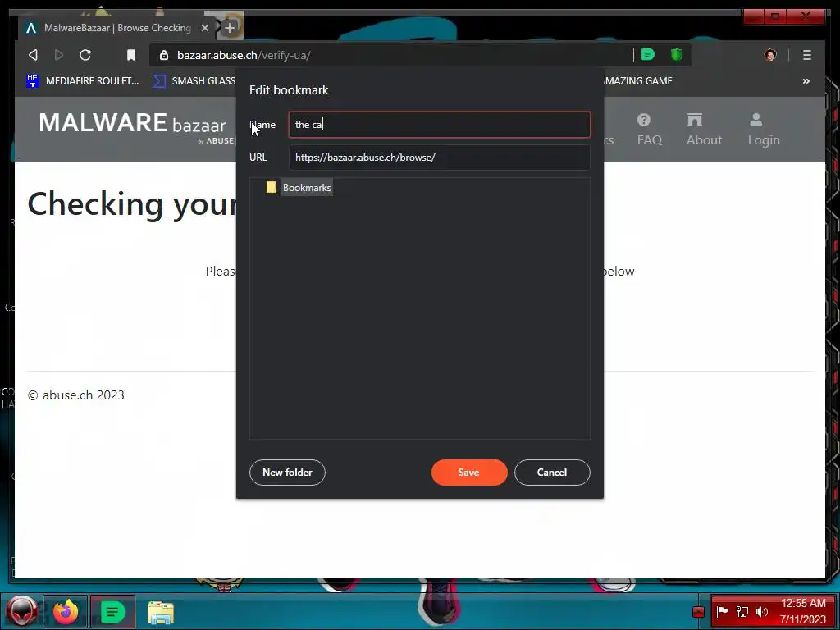Click the bookmark URL input field

coord(440,157)
